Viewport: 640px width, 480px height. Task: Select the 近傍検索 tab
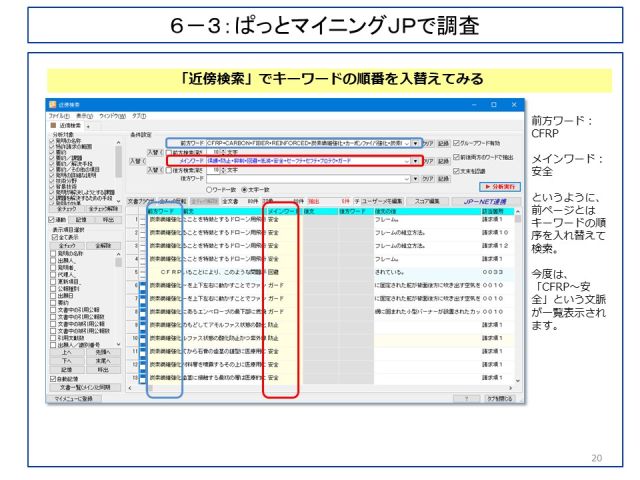click(x=67, y=125)
